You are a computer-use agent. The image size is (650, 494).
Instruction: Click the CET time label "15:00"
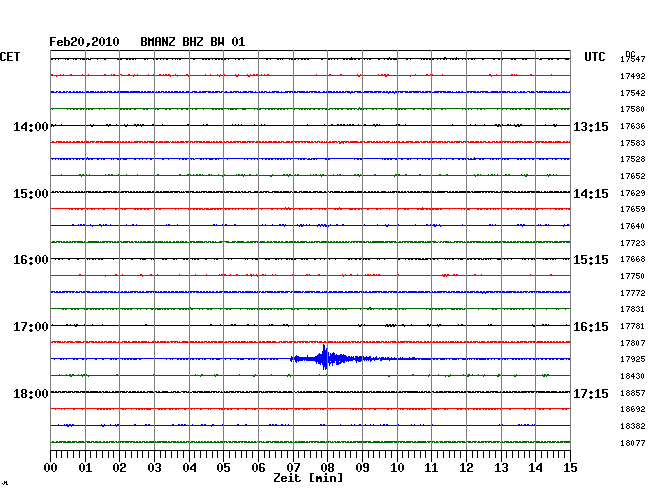(31, 194)
